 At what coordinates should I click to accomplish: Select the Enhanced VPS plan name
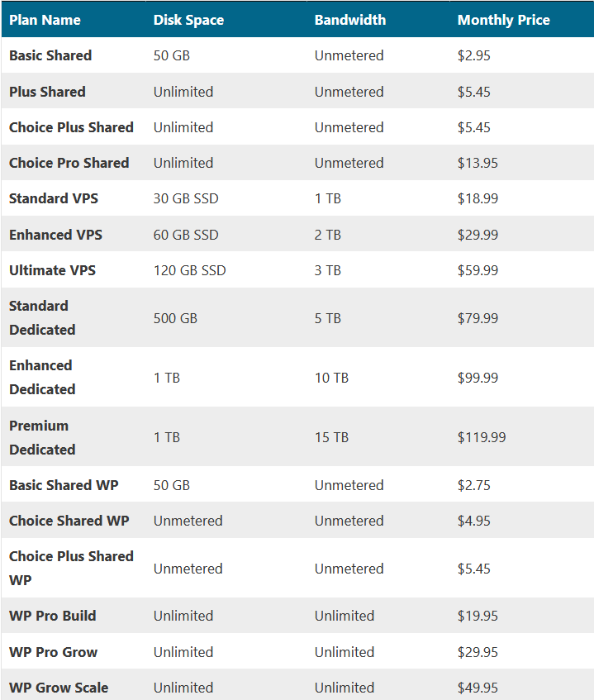(x=56, y=235)
